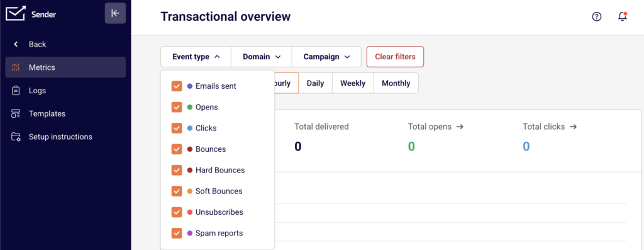Image resolution: width=644 pixels, height=250 pixels.
Task: Open Templates in the sidebar
Action: pos(65,113)
